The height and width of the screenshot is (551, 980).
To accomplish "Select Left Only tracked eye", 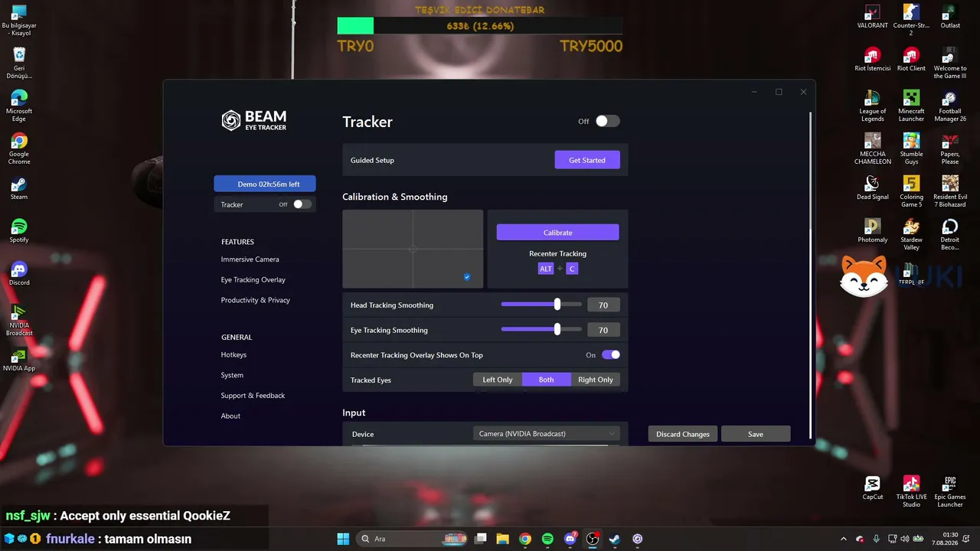I will click(498, 380).
